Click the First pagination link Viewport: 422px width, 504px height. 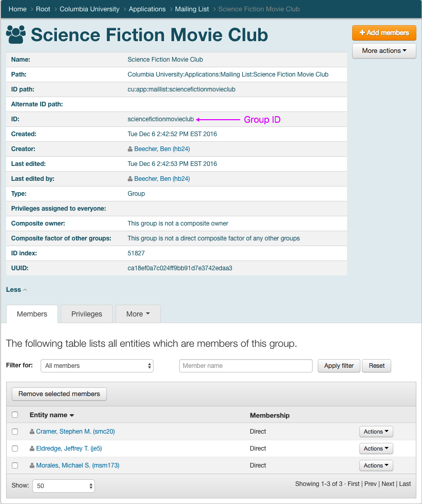pyautogui.click(x=354, y=484)
